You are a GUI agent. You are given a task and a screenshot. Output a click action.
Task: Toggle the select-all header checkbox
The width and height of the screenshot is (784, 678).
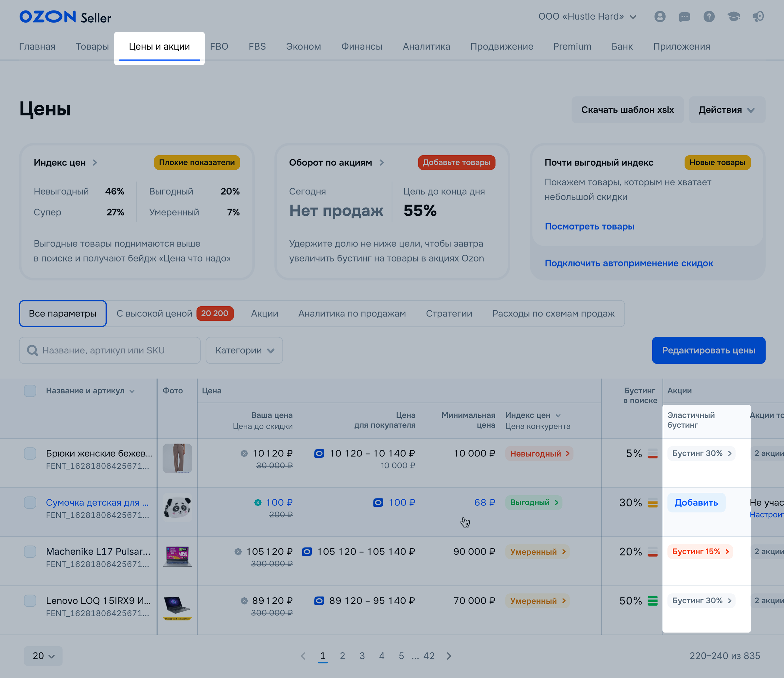tap(30, 391)
